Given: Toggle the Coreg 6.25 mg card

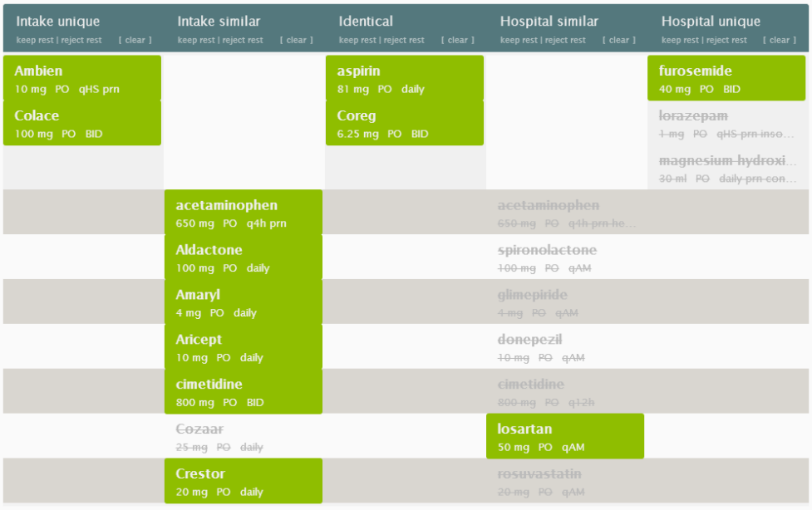Looking at the screenshot, I should click(404, 124).
